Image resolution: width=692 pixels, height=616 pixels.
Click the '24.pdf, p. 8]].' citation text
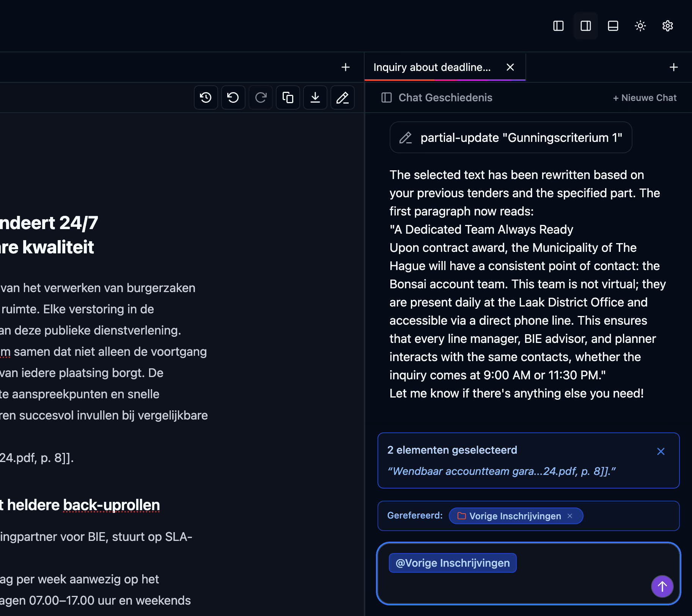click(37, 458)
